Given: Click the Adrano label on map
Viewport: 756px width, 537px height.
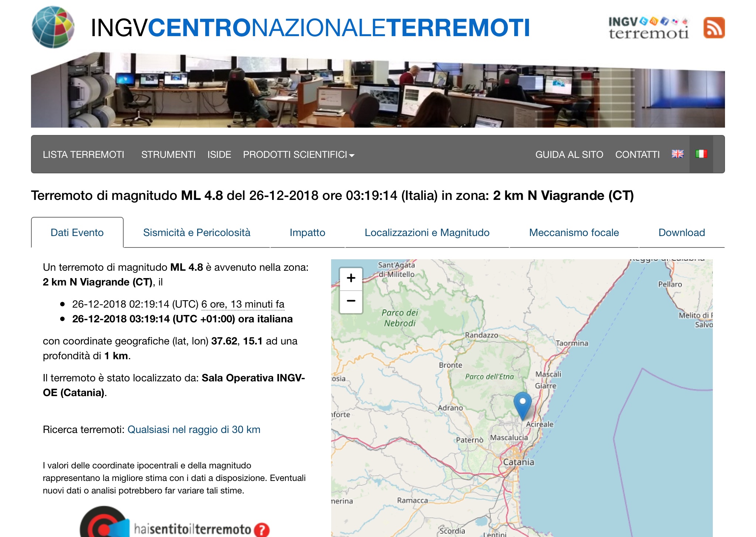Looking at the screenshot, I should [450, 408].
